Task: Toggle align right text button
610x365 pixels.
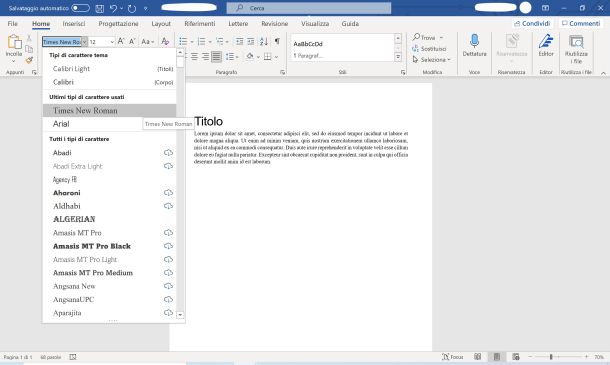Action: click(205, 57)
